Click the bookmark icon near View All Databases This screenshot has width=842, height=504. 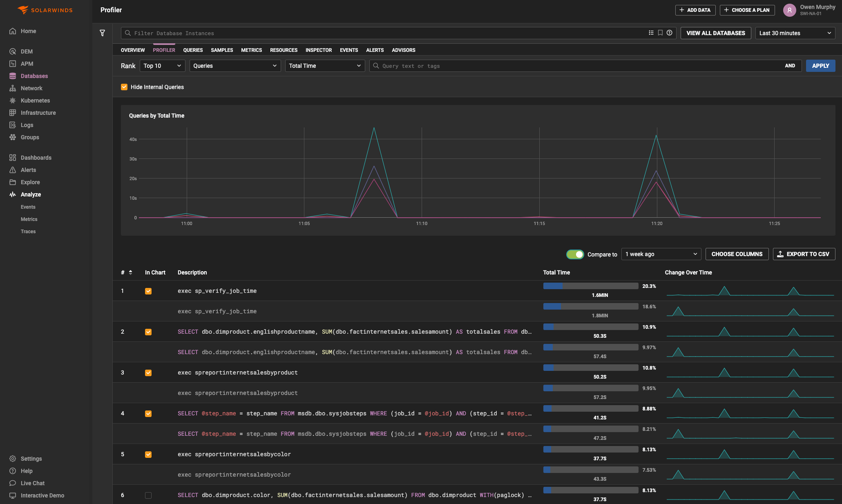tap(660, 33)
